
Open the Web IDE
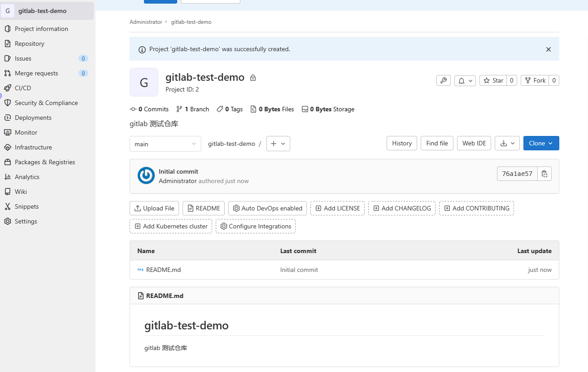point(474,143)
